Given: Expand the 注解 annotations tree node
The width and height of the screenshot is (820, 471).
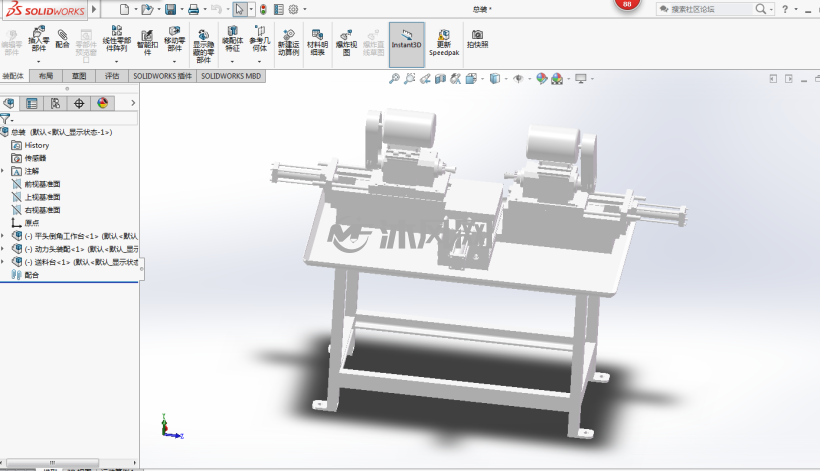Looking at the screenshot, I should click(3, 171).
